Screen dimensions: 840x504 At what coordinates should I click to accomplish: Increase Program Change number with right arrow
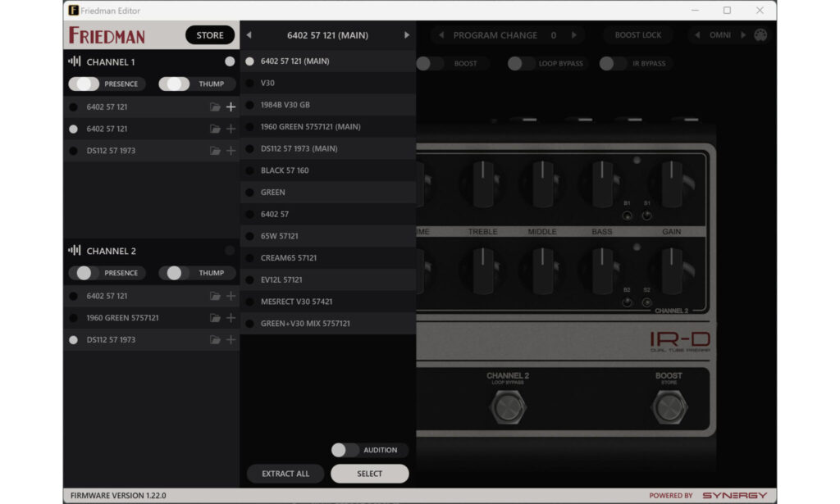(x=573, y=35)
